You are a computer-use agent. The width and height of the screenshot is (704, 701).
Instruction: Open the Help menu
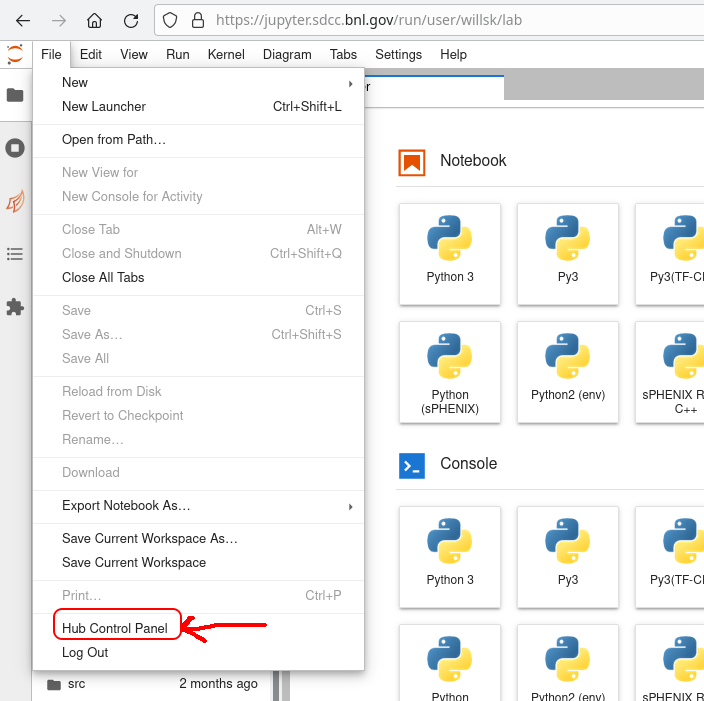click(x=453, y=54)
